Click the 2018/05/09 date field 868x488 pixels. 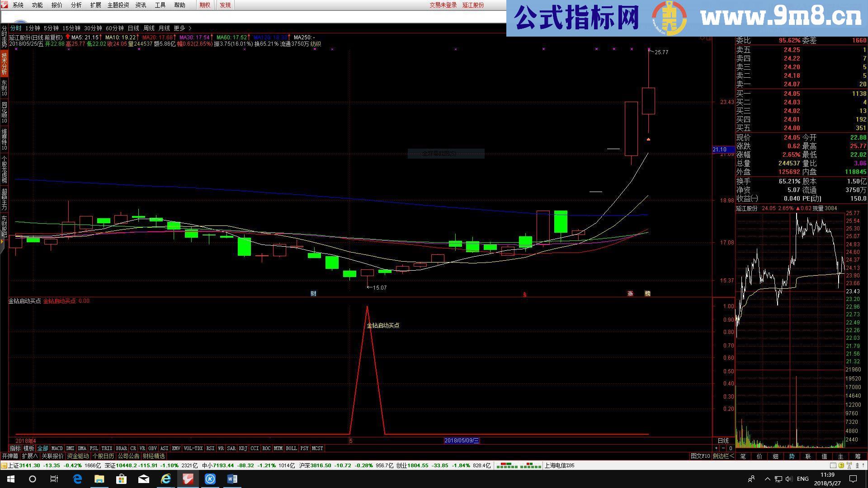click(x=462, y=441)
